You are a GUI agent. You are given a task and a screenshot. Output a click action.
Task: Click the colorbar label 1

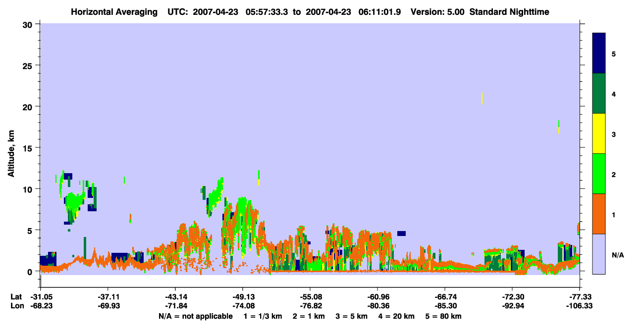[613, 214]
